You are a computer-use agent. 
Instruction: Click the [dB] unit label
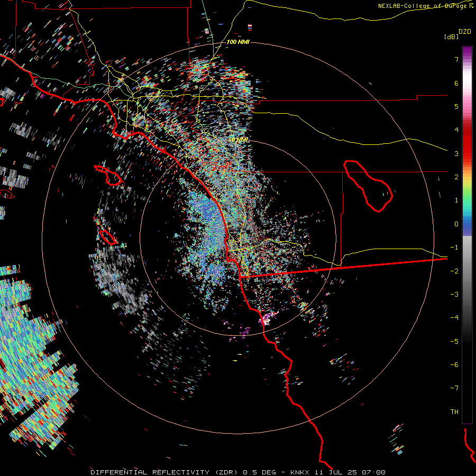coord(451,36)
